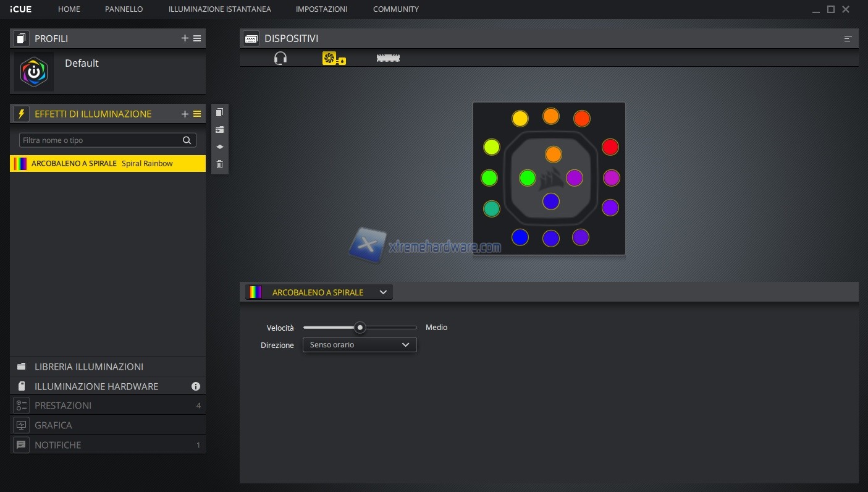Image resolution: width=868 pixels, height=492 pixels.
Task: Expand the Libreria Illuminazioni section
Action: [x=89, y=367]
